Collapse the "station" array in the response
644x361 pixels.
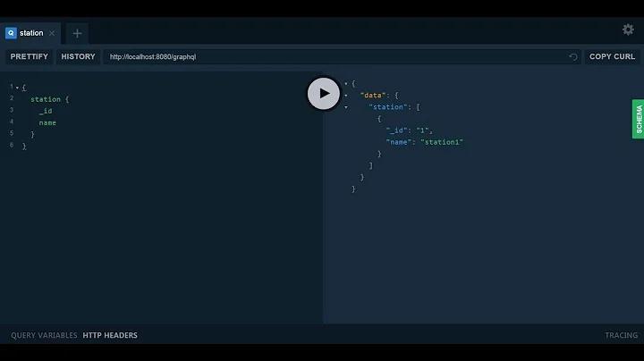(x=346, y=107)
